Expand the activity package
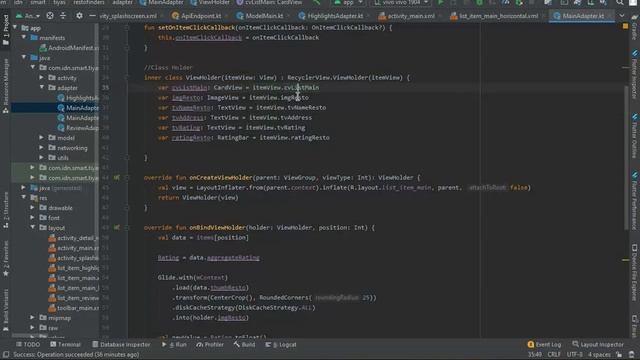Screen dimensions: 640x360 [x=42, y=78]
